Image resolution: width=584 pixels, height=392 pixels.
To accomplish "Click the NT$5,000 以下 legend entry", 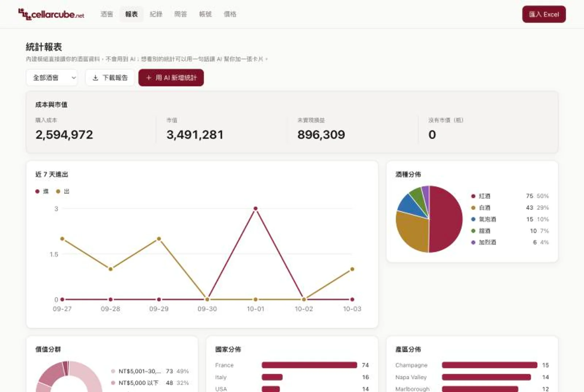I will (150, 383).
